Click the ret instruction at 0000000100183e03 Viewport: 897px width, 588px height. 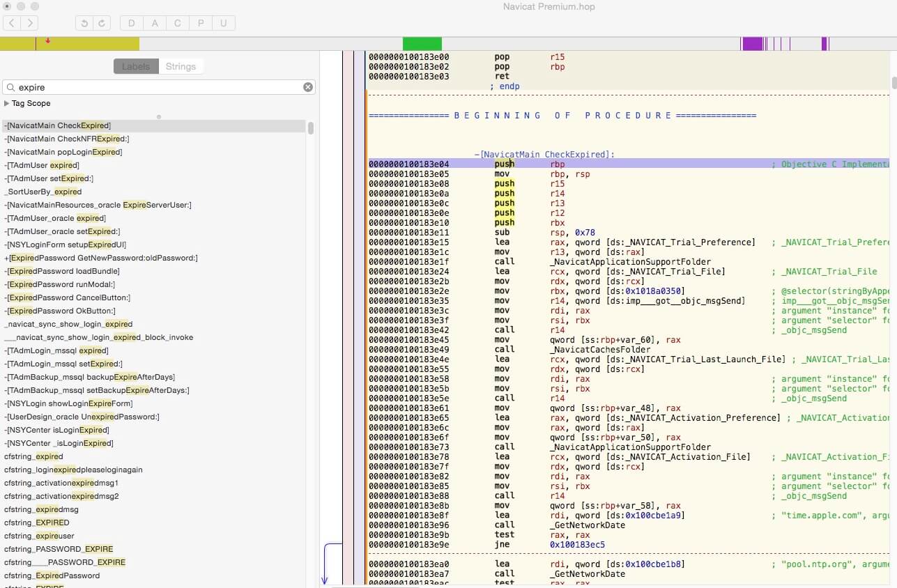click(x=502, y=76)
